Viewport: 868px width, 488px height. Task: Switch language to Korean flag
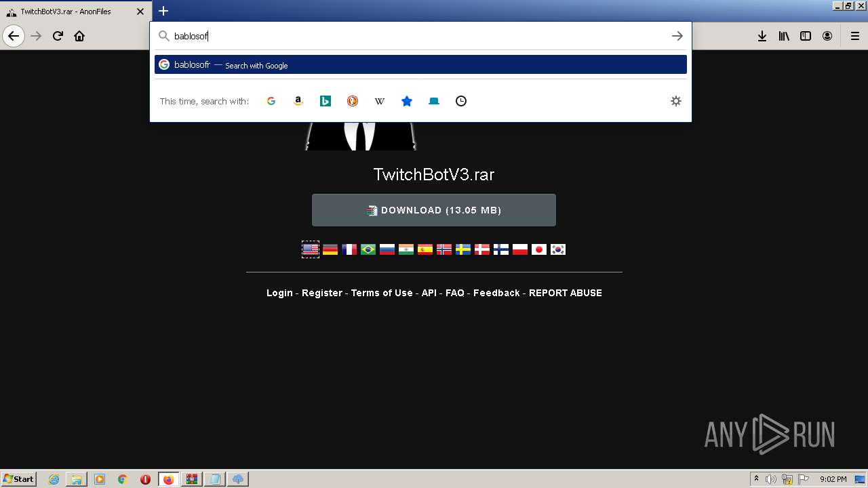558,249
